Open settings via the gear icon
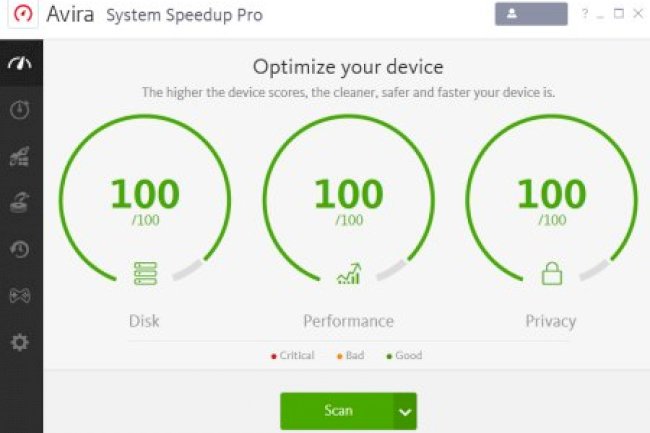This screenshot has width=650, height=433. click(x=20, y=343)
